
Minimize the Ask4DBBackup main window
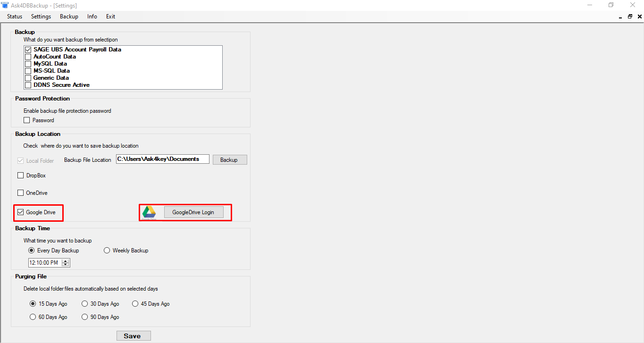589,5
